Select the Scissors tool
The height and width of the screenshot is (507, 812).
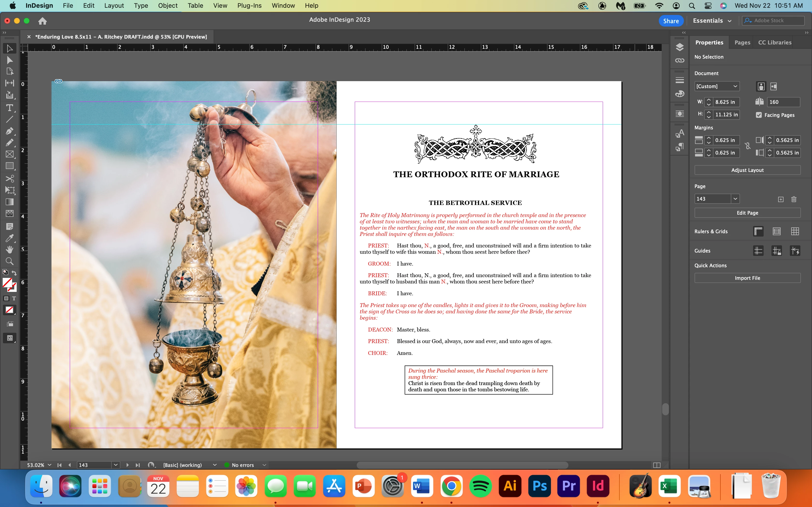pyautogui.click(x=9, y=178)
